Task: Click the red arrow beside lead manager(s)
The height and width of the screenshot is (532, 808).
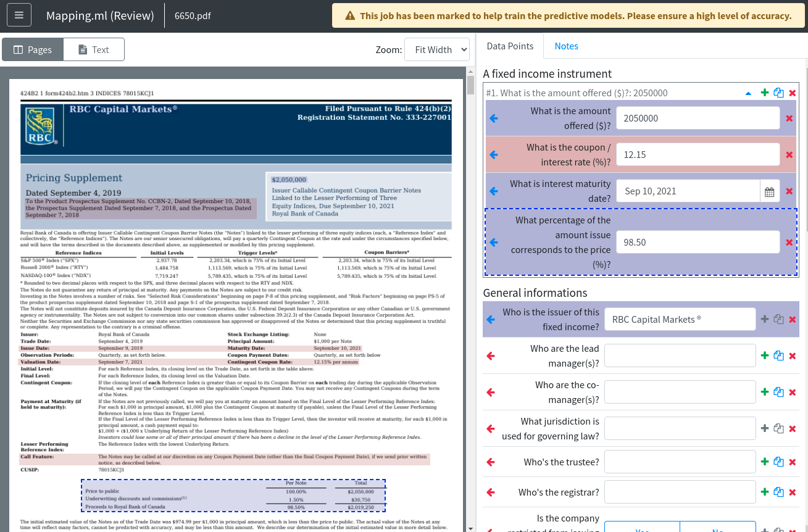Action: click(491, 356)
